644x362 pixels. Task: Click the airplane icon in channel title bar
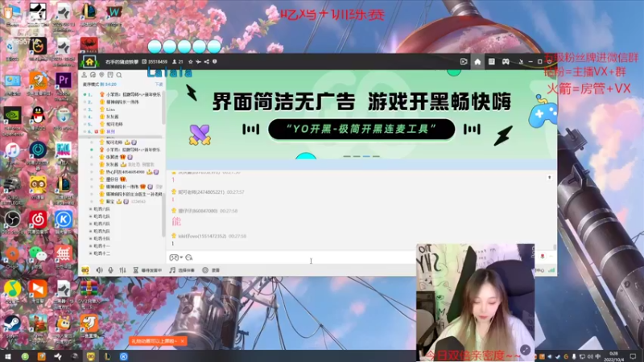pyautogui.click(x=198, y=62)
